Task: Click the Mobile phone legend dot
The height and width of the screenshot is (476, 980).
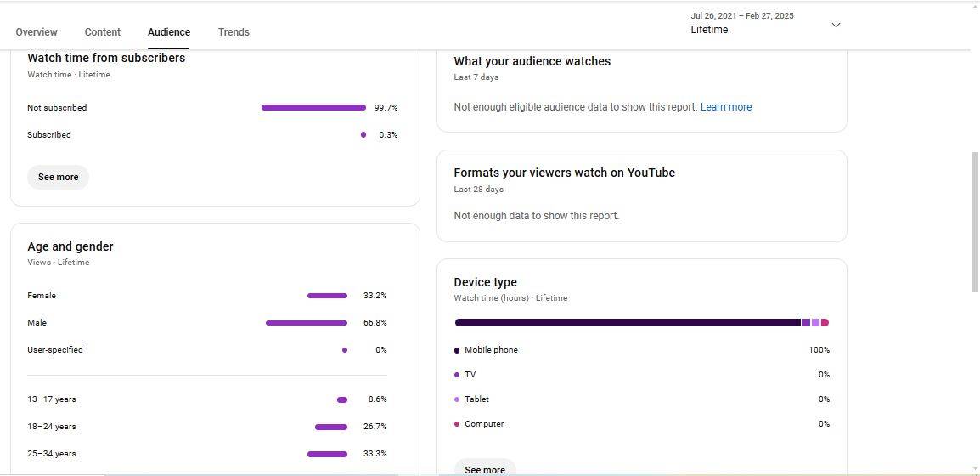Action: (457, 350)
